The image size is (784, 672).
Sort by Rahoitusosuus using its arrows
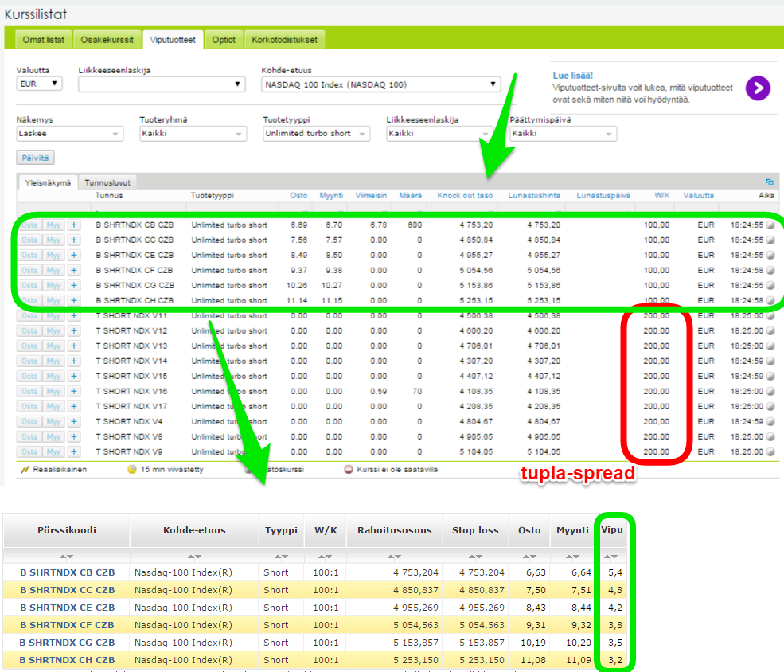click(x=394, y=556)
